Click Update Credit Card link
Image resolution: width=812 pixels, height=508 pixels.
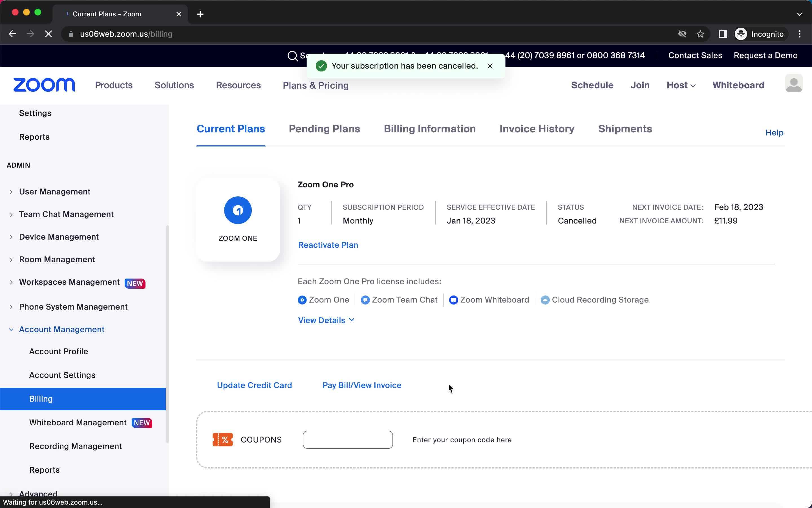point(254,385)
